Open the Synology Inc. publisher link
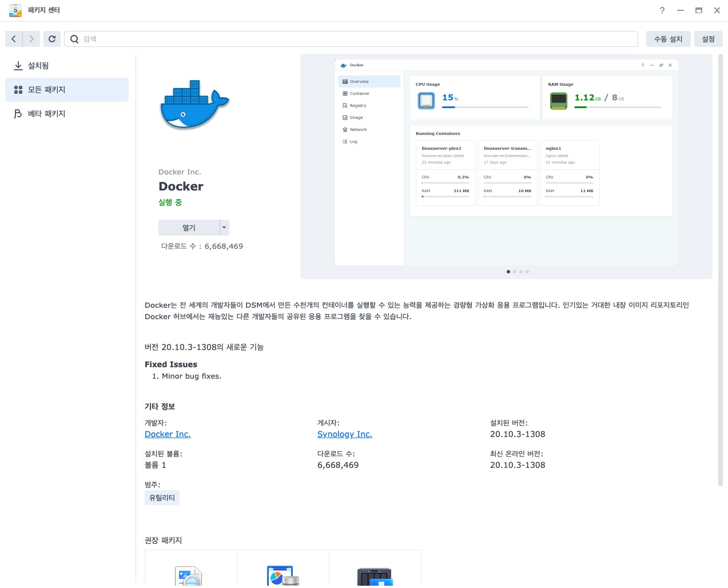This screenshot has height=588, width=728. [345, 434]
